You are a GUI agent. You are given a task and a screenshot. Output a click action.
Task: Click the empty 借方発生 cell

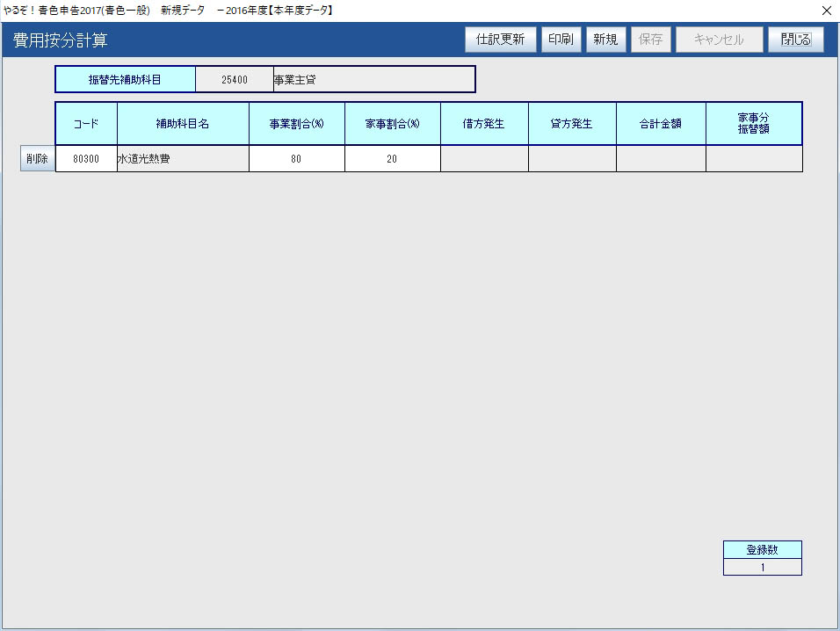coord(484,159)
